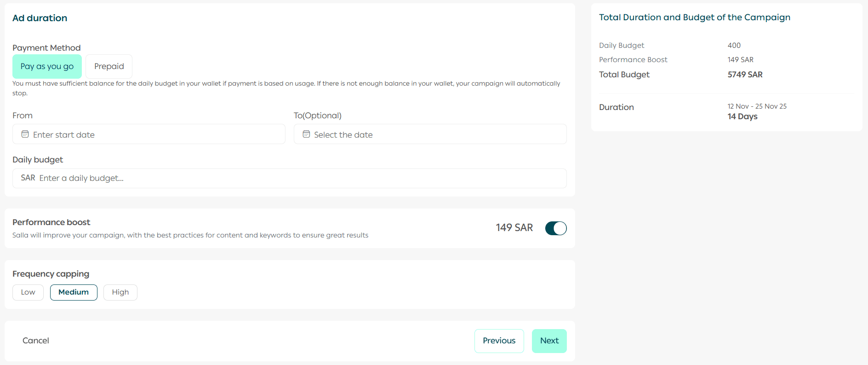The height and width of the screenshot is (365, 868).
Task: Click the Next button
Action: (549, 341)
